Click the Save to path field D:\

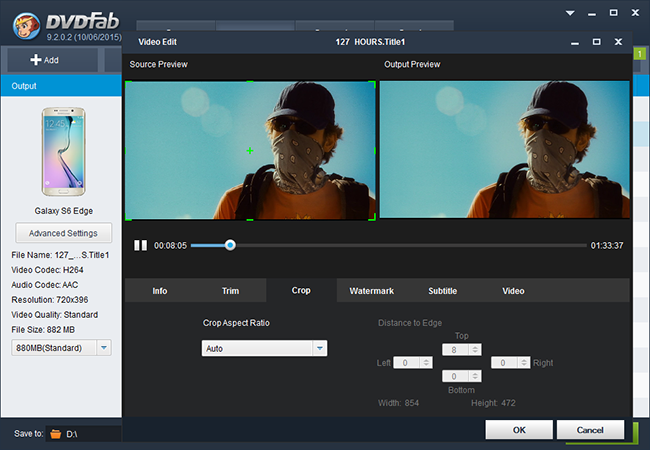click(85, 434)
